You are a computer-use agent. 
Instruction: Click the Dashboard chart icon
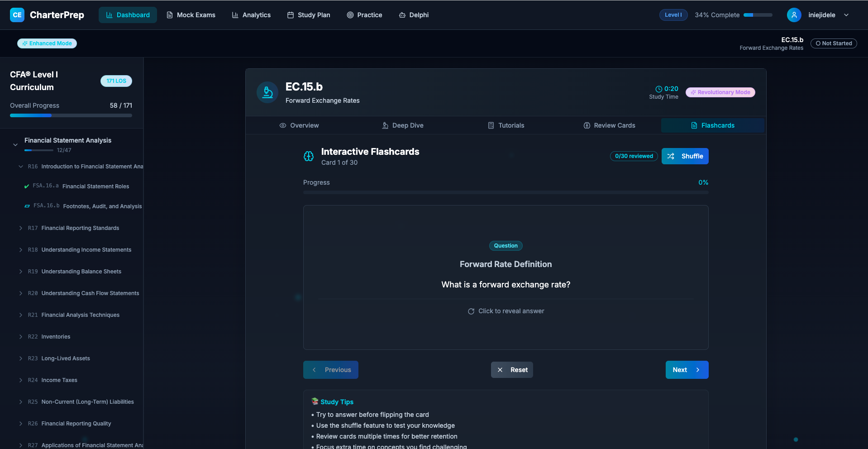110,15
